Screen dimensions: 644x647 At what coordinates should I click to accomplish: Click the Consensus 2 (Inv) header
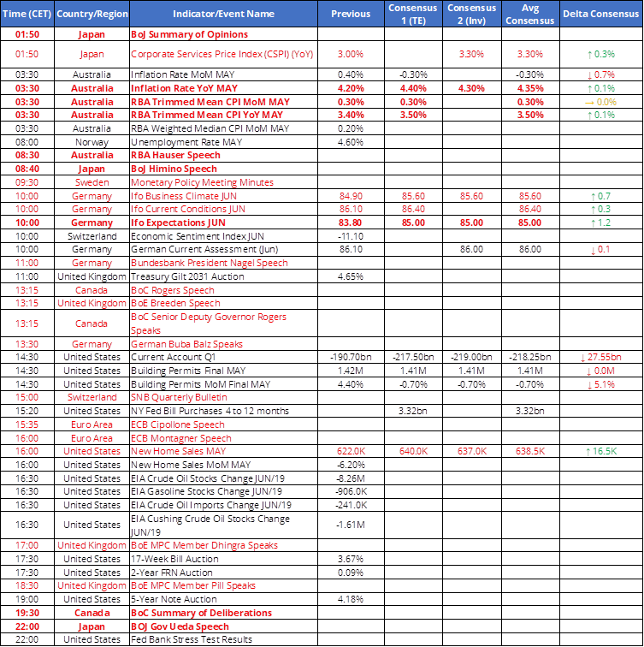(472, 14)
